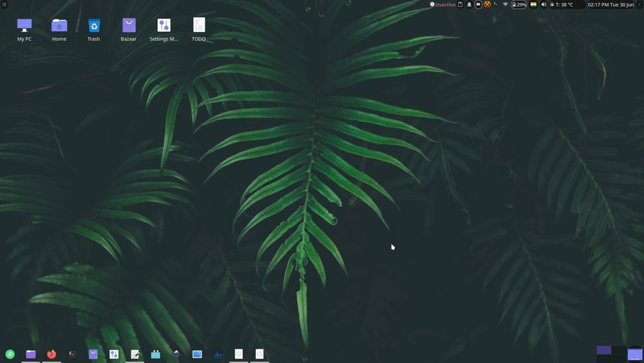Image resolution: width=644 pixels, height=363 pixels.
Task: Open the Trash desktop icon
Action: [x=94, y=26]
